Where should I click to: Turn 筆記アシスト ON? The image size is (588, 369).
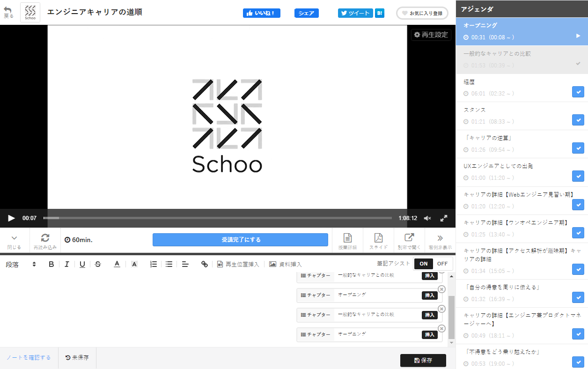click(x=424, y=264)
